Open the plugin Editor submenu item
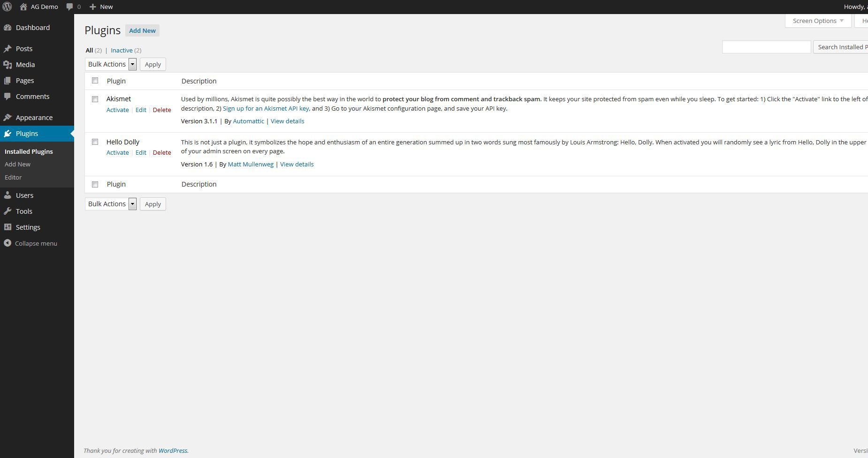Image resolution: width=868 pixels, height=458 pixels. pos(13,177)
